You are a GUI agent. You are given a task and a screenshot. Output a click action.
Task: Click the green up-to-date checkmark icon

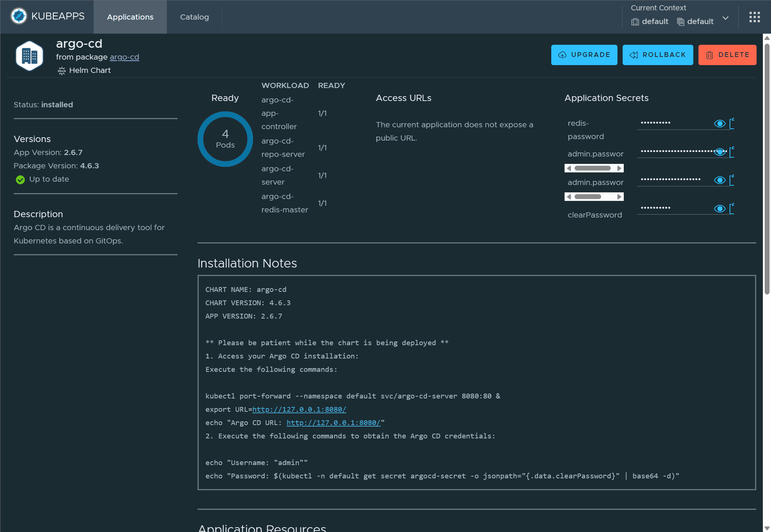pyautogui.click(x=20, y=179)
